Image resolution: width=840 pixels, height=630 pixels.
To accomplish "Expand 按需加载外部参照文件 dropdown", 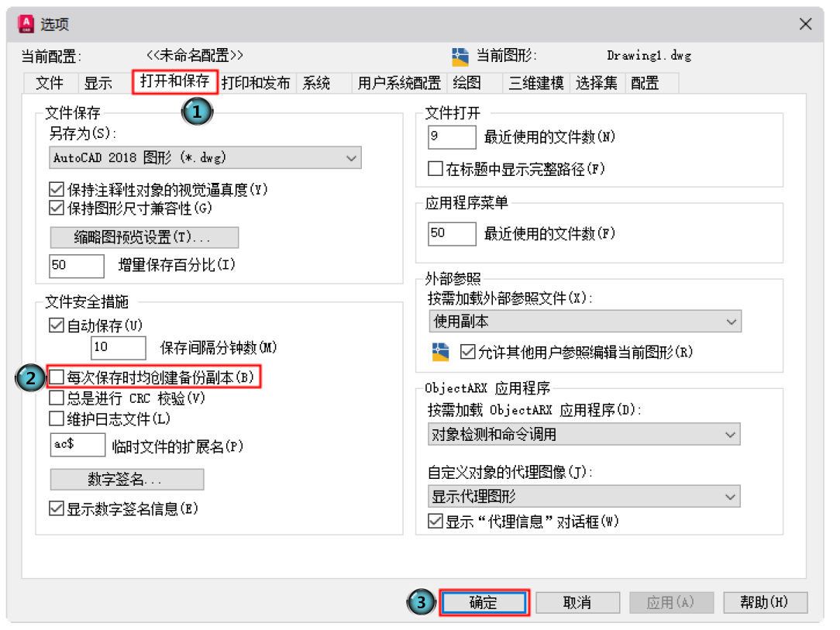I will point(584,321).
